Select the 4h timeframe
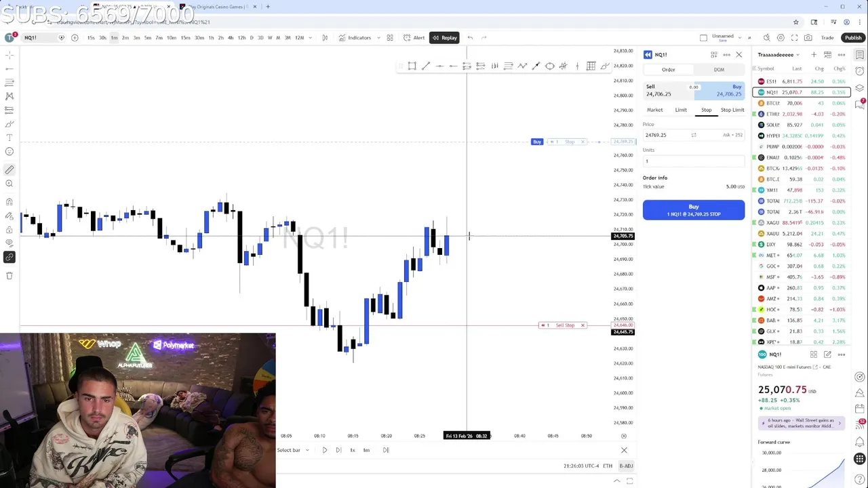The image size is (868, 488). tap(231, 38)
